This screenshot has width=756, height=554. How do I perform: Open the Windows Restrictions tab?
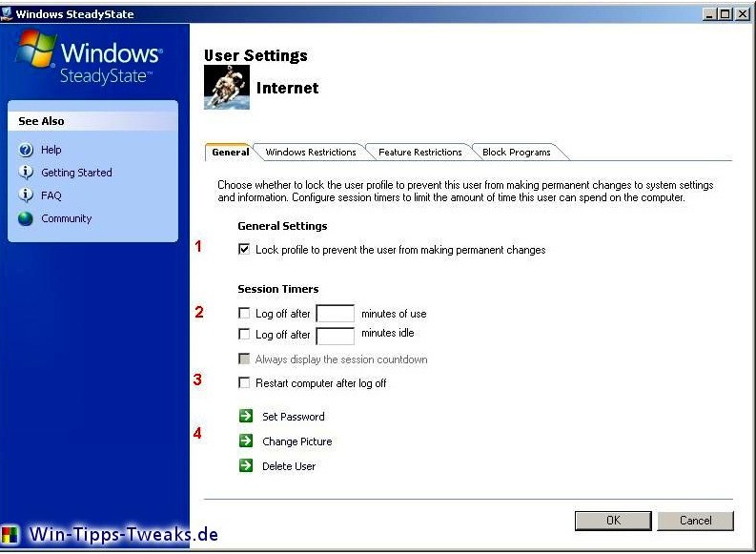click(311, 152)
